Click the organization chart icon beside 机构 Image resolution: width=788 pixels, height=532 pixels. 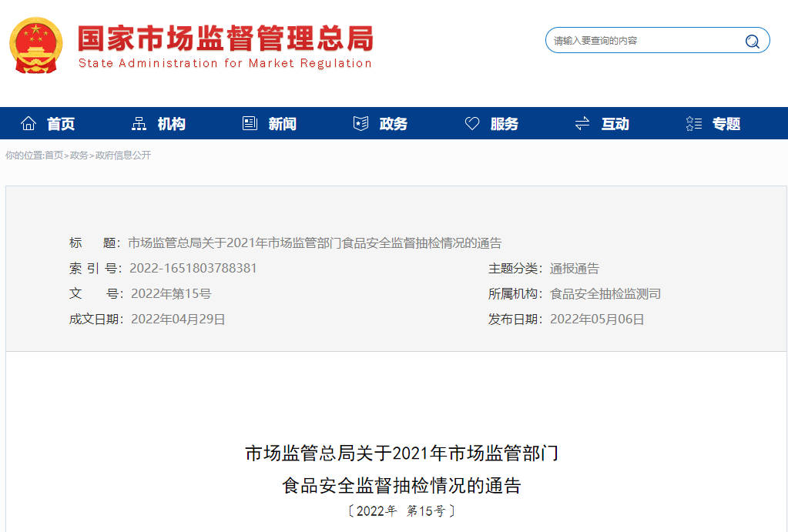click(139, 124)
